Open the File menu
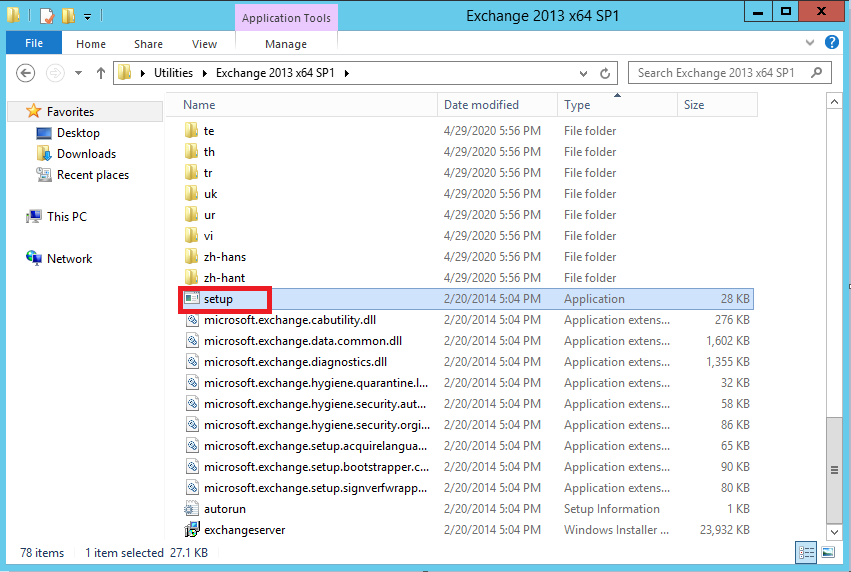The image size is (851, 572). pyautogui.click(x=34, y=43)
